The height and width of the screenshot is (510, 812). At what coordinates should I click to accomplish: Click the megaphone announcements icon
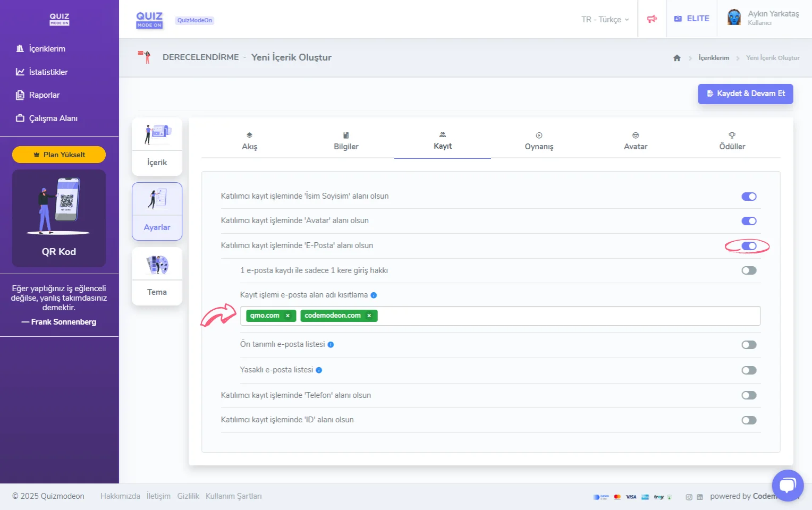click(652, 19)
